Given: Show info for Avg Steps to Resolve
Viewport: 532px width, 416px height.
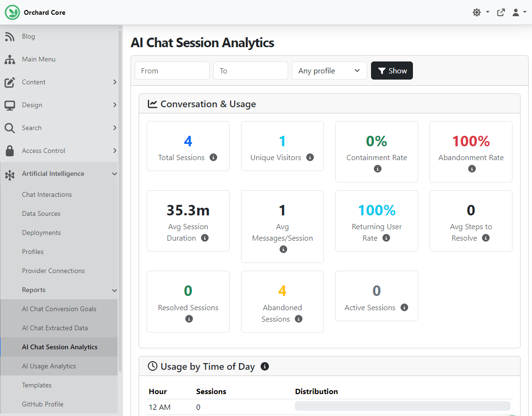Looking at the screenshot, I should (x=486, y=238).
